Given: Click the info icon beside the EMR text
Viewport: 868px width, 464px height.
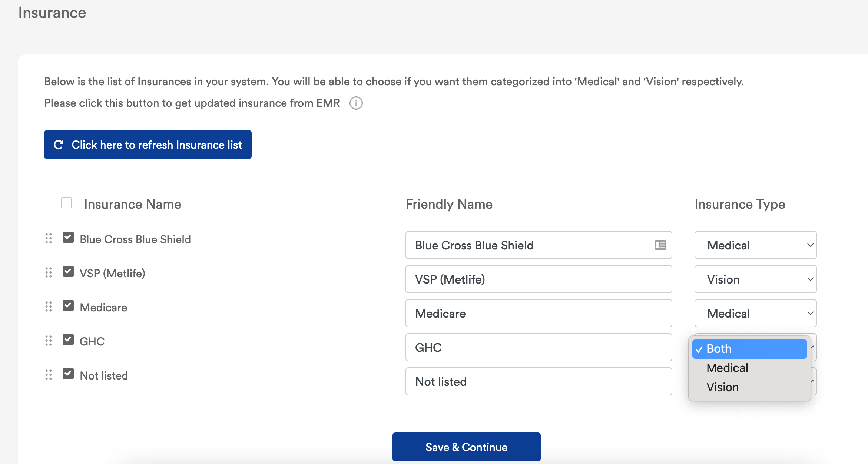Looking at the screenshot, I should point(356,103).
